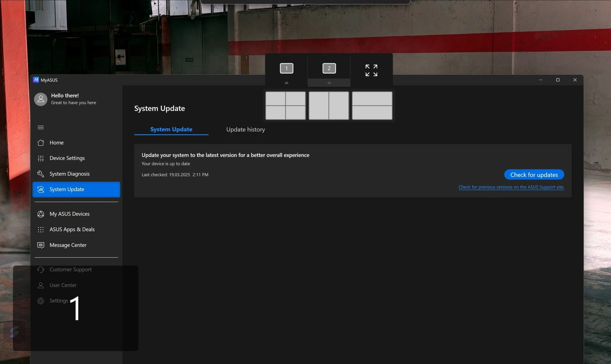Click the Message Center icon
The image size is (611, 364).
coord(41,245)
